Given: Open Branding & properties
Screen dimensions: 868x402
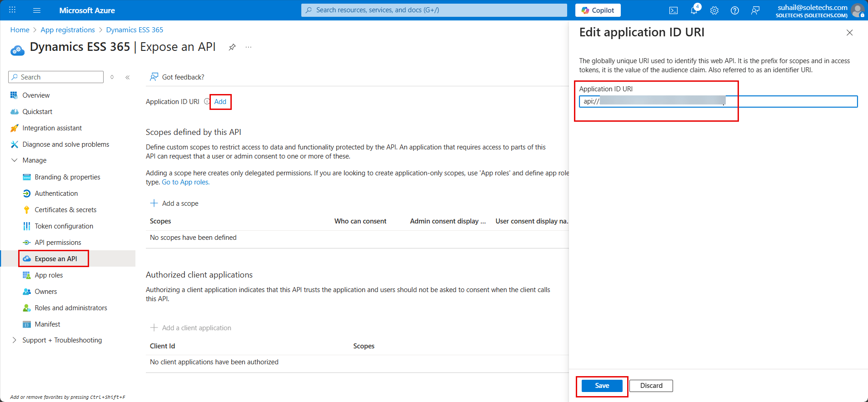Looking at the screenshot, I should pos(68,177).
